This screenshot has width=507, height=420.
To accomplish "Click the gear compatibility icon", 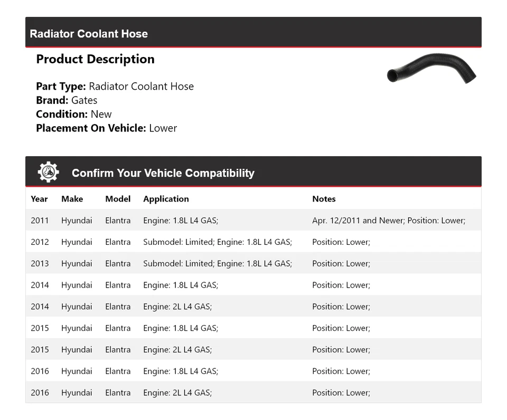I will [x=49, y=173].
